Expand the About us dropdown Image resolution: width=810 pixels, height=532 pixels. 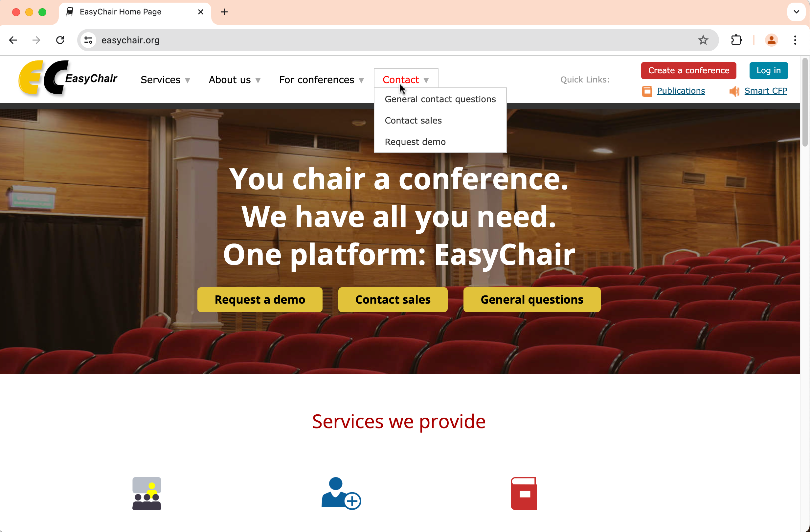(235, 80)
